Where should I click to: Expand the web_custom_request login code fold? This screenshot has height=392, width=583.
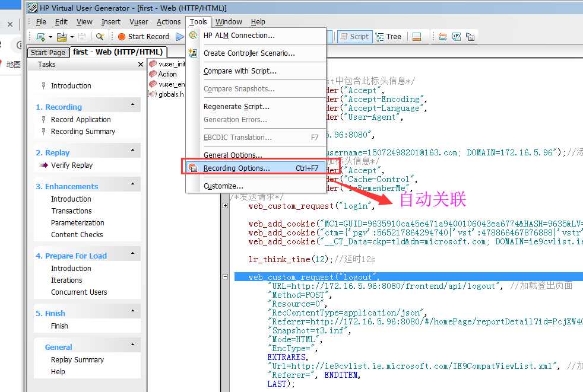pos(226,205)
